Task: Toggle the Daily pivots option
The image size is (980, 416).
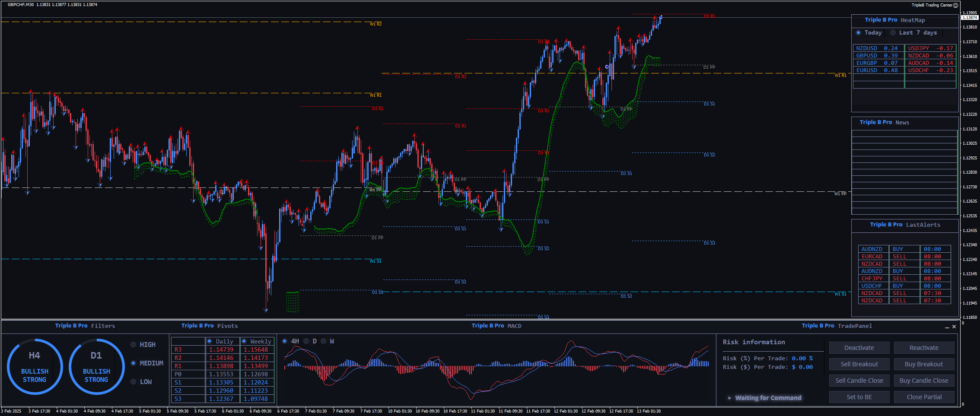Action: pyautogui.click(x=210, y=341)
